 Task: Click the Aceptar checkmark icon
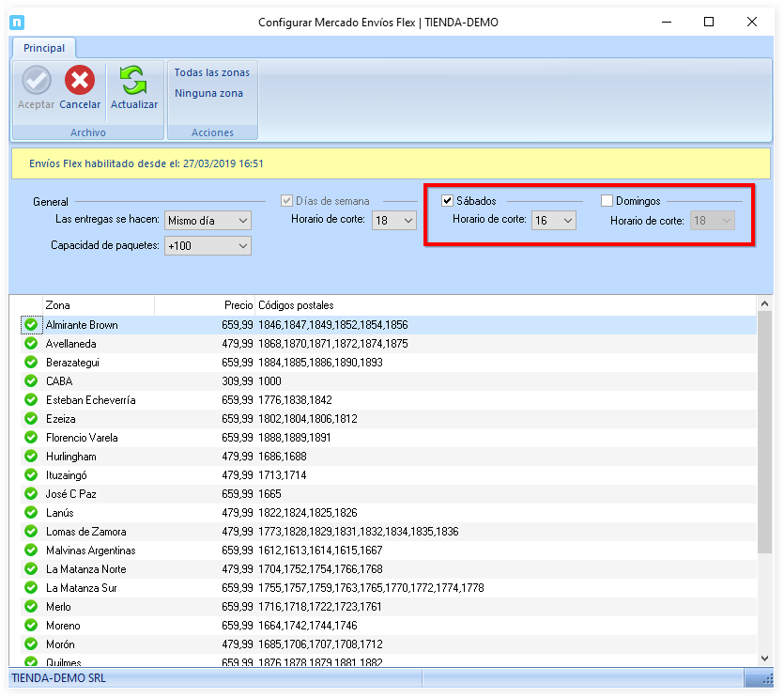(37, 81)
